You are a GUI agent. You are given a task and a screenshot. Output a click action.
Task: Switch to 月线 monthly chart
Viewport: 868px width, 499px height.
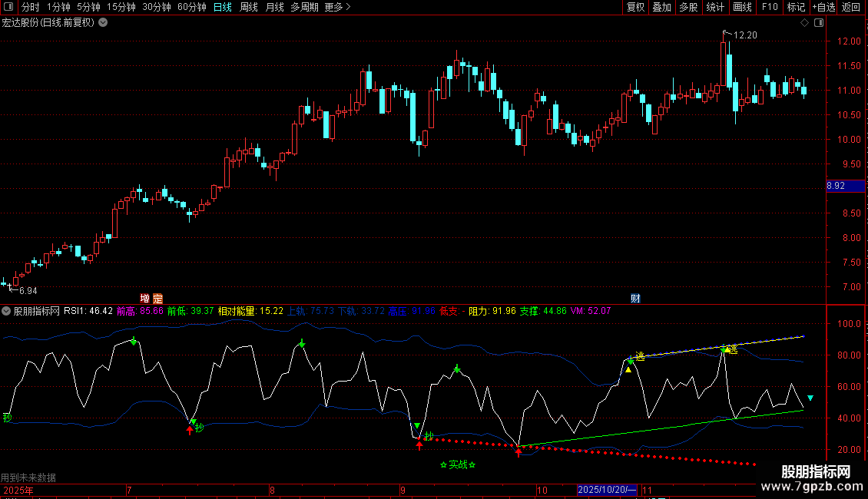(274, 7)
